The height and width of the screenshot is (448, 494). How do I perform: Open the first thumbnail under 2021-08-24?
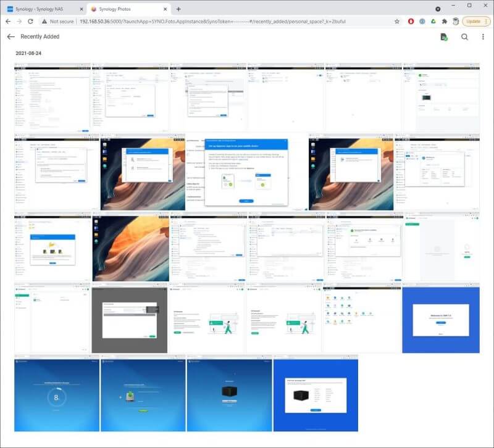pos(52,96)
